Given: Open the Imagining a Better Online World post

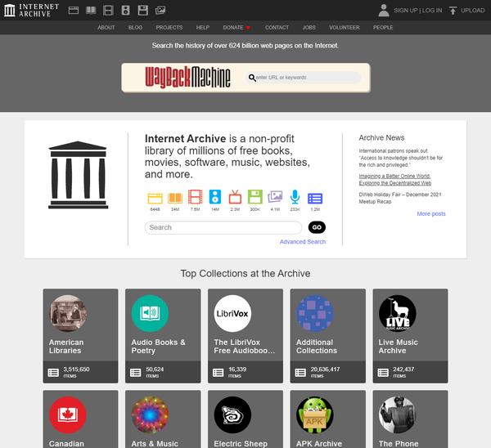Looking at the screenshot, I should (395, 180).
